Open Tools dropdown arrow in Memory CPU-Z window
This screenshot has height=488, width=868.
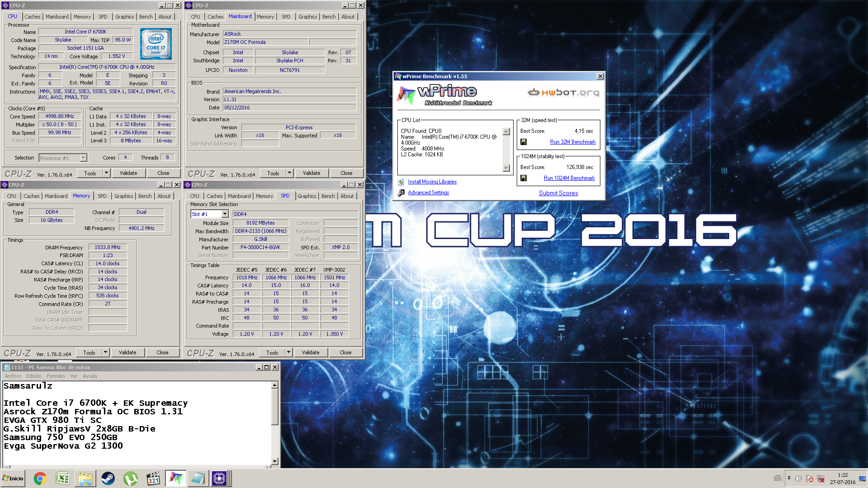pyautogui.click(x=105, y=352)
